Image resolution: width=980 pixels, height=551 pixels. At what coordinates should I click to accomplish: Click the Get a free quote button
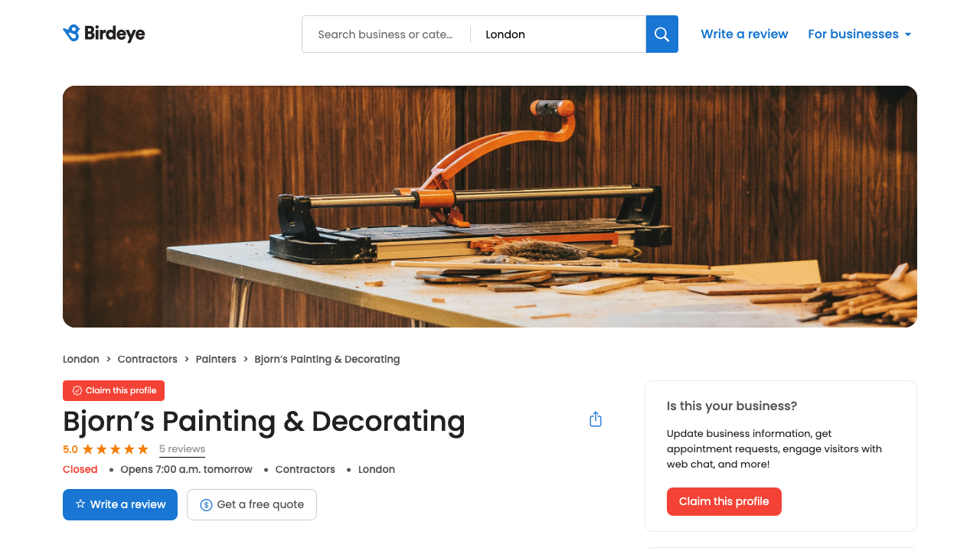pos(252,504)
